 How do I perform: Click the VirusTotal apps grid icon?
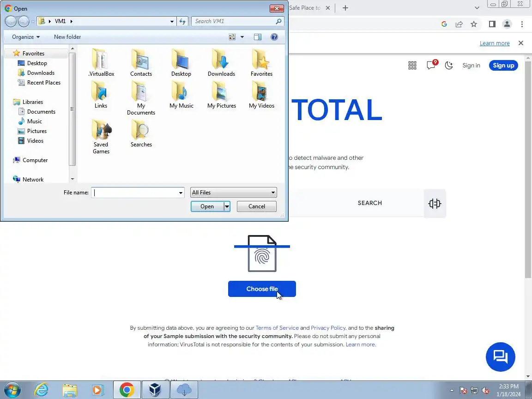pyautogui.click(x=412, y=66)
